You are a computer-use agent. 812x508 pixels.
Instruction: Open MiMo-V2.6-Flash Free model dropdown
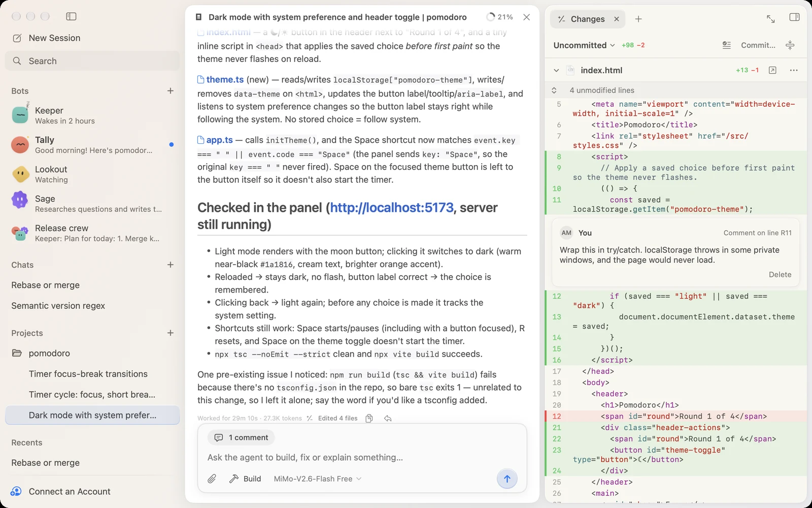point(318,479)
